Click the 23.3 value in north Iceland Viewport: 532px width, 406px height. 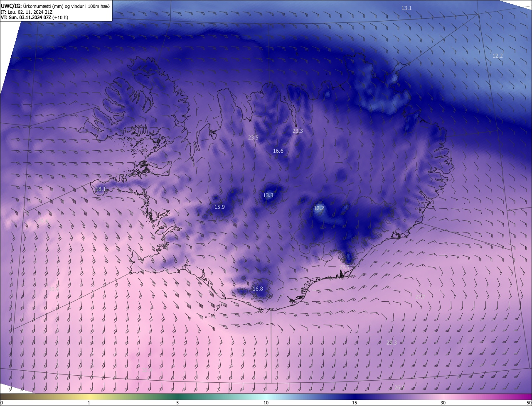point(298,131)
